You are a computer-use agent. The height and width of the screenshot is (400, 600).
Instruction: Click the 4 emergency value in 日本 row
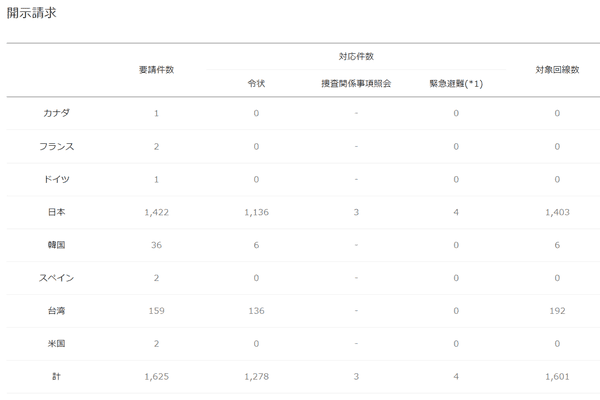coord(456,212)
